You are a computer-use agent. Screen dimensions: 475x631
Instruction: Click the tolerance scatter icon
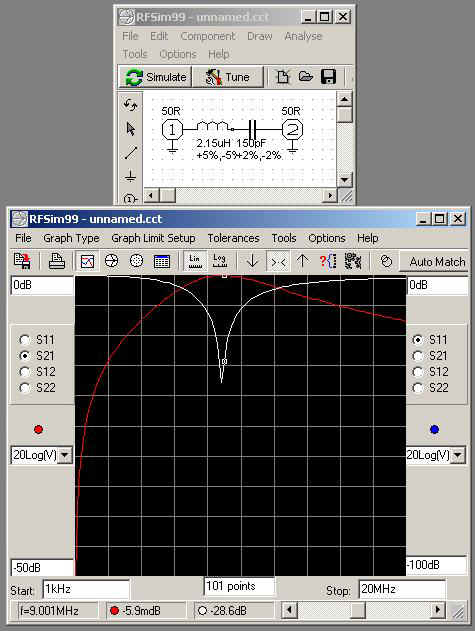click(353, 261)
